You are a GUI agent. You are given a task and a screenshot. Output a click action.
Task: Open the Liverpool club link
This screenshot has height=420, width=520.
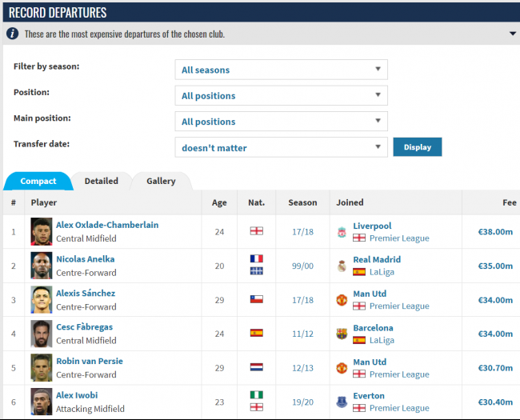click(372, 226)
